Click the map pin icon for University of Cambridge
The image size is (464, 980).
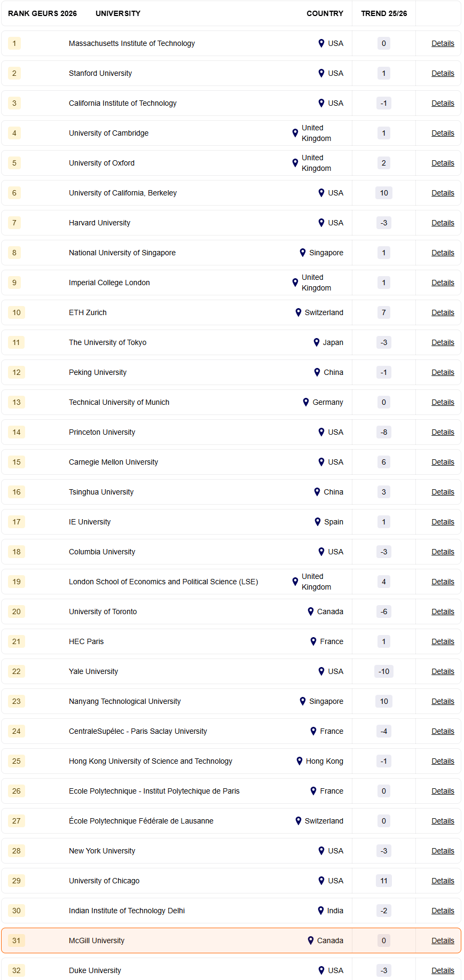(x=295, y=133)
